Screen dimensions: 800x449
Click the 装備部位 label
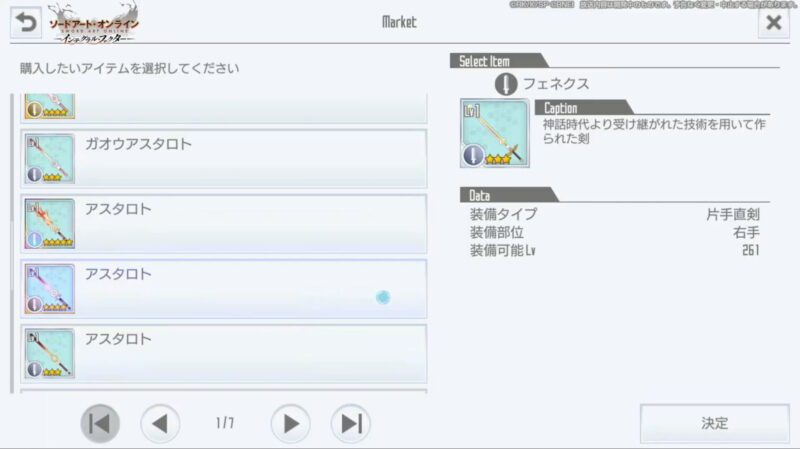tap(496, 233)
